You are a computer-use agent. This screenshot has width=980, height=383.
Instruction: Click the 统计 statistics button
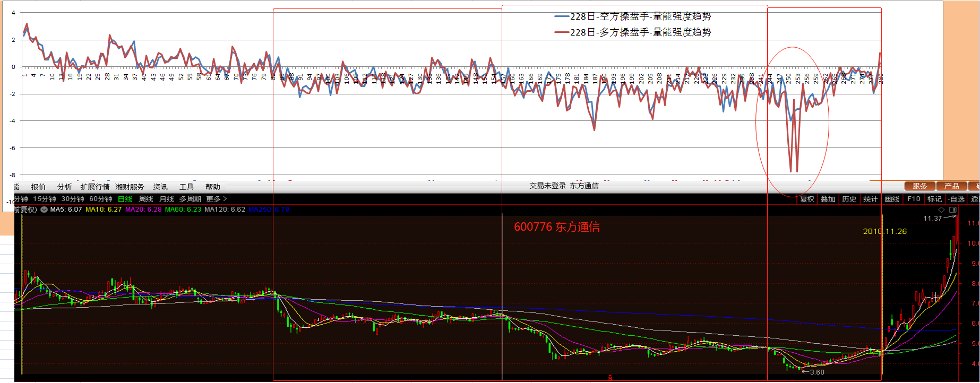point(871,199)
